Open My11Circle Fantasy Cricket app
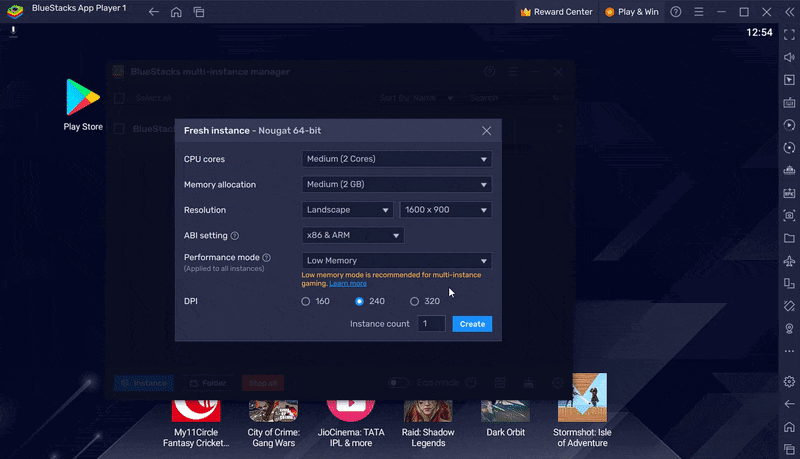800x459 pixels. 196,424
